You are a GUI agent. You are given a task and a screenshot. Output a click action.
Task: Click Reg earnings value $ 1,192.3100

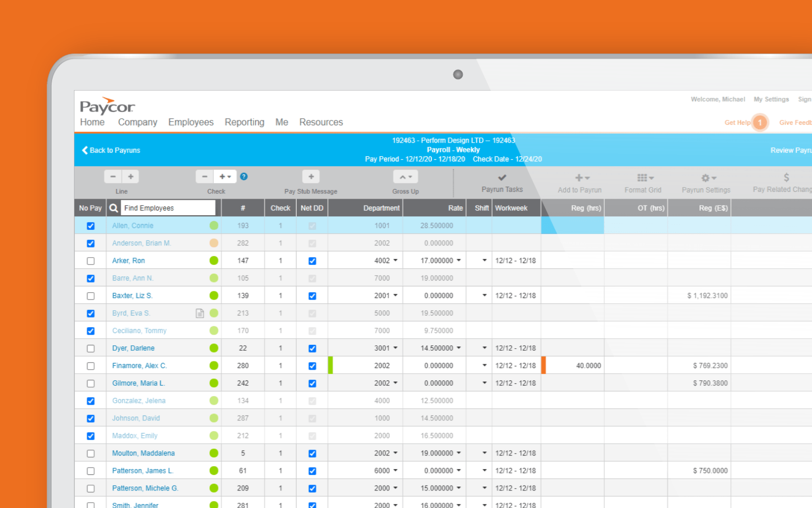point(707,296)
